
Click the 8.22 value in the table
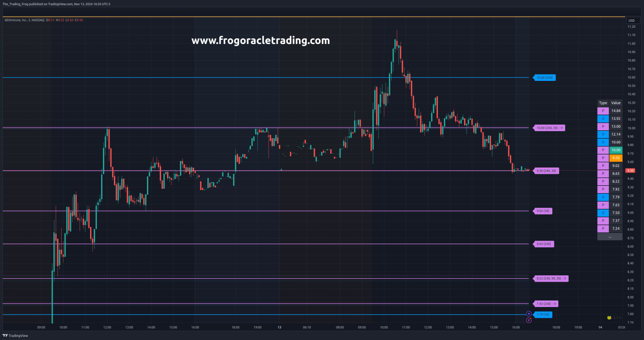[x=616, y=181]
